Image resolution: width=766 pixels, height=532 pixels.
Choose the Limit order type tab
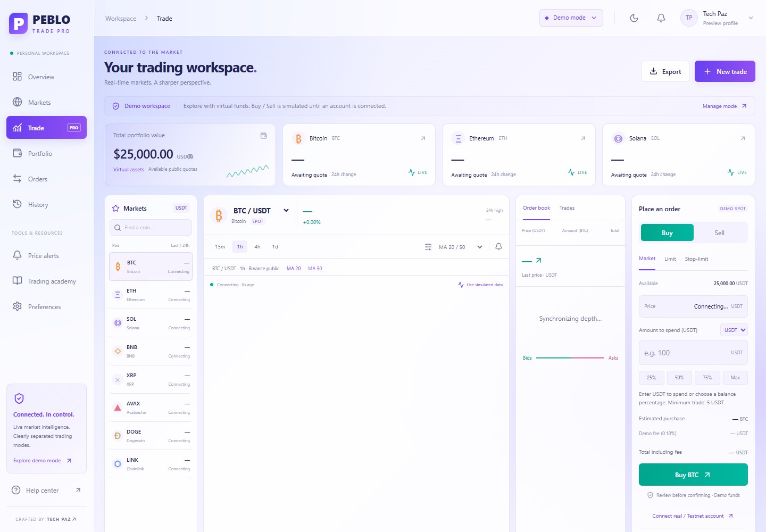click(670, 259)
